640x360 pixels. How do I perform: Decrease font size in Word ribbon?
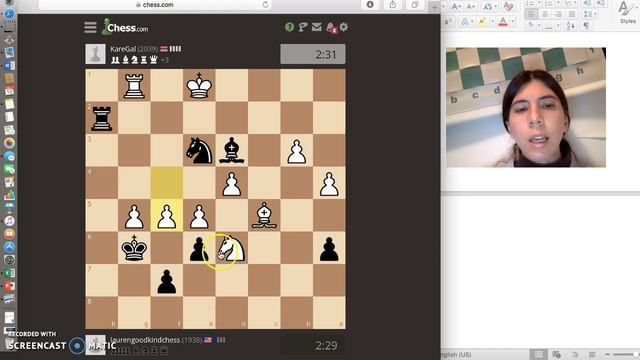click(471, 6)
